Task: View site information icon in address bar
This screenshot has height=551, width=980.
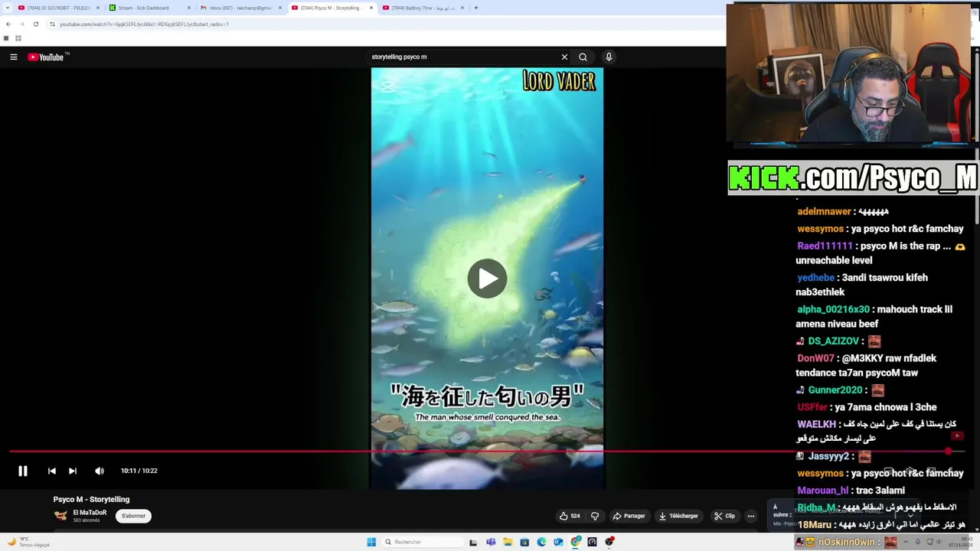Action: pos(52,24)
